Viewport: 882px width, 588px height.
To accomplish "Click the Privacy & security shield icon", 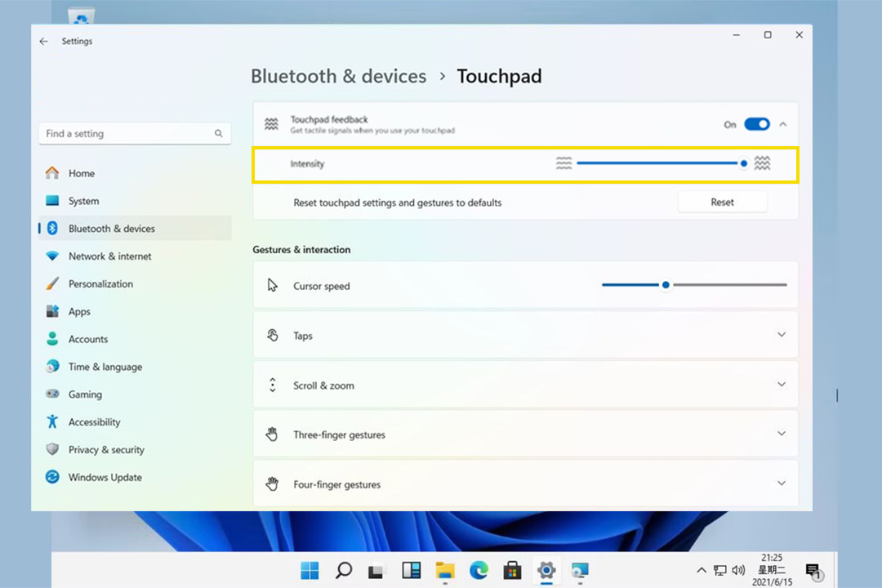I will (52, 450).
